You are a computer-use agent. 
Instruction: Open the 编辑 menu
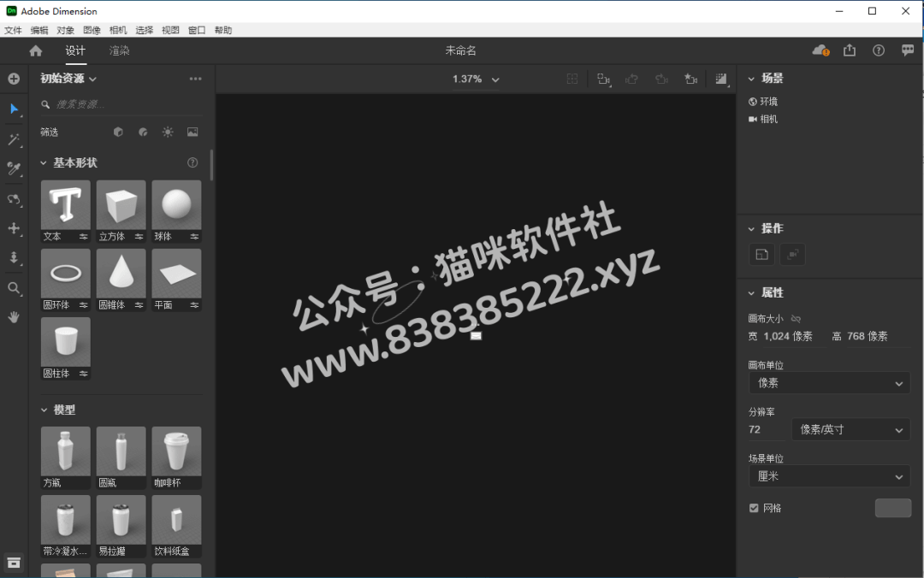pyautogui.click(x=39, y=30)
